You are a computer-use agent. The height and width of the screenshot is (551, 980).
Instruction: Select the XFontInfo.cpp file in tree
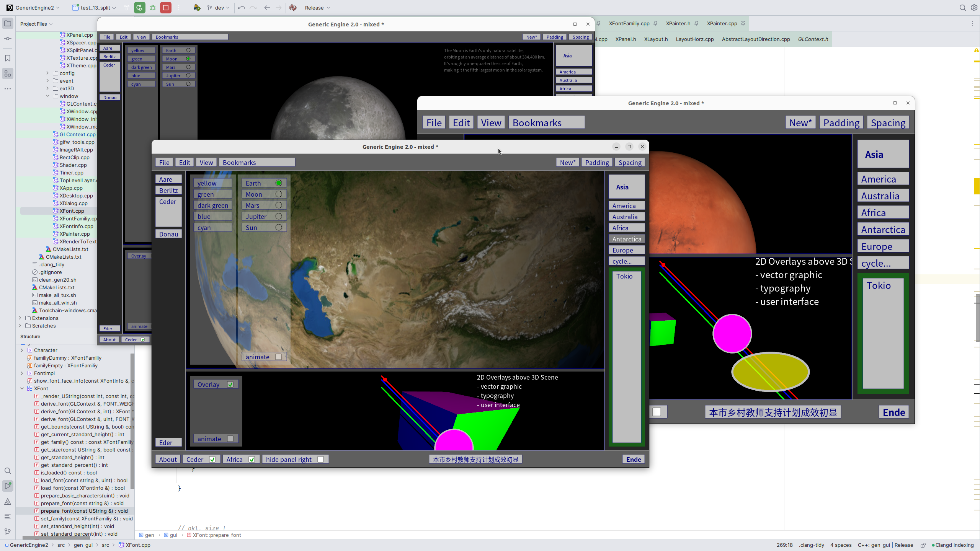point(76,226)
